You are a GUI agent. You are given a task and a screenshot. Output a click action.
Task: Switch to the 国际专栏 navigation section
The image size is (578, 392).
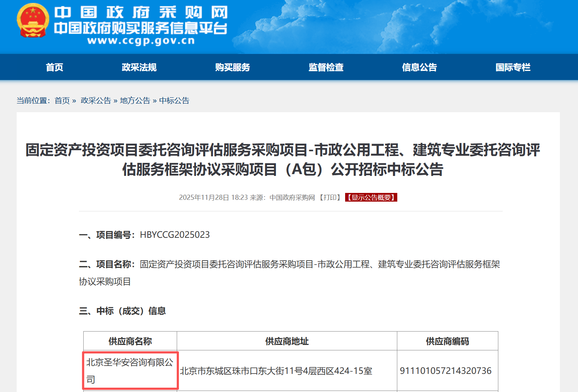pos(513,67)
